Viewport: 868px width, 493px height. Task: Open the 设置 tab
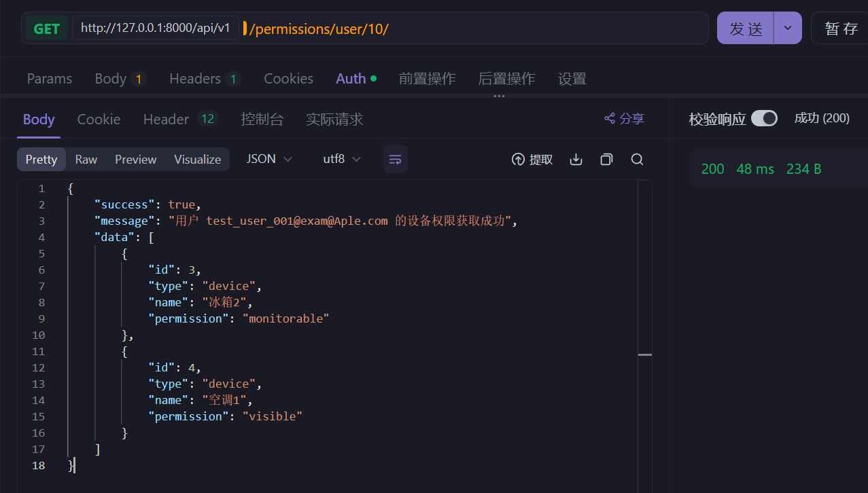pos(572,79)
